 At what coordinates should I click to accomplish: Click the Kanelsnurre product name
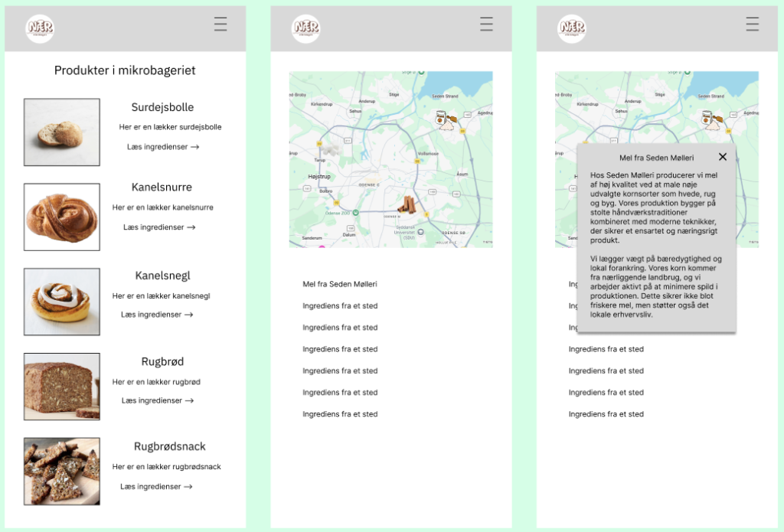tap(162, 188)
